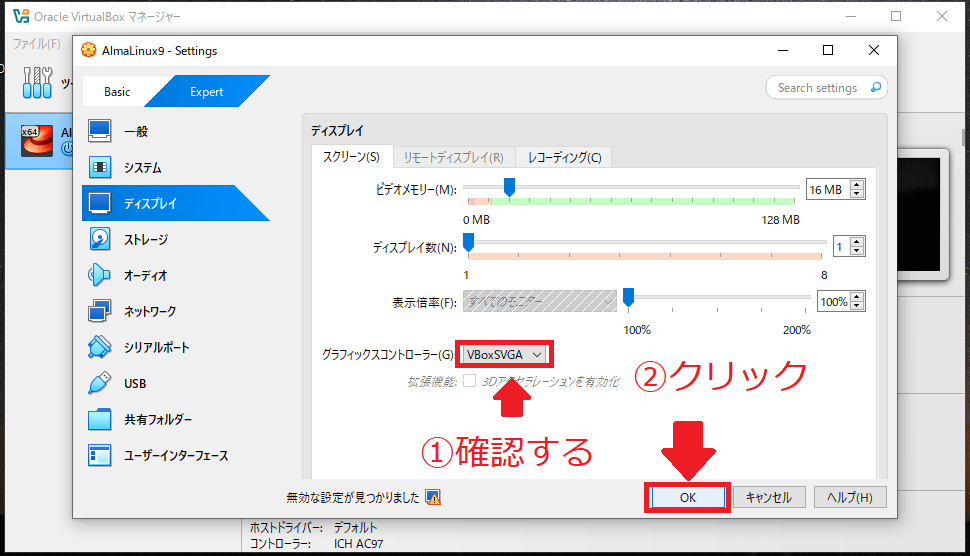Click the display count value field

point(841,247)
